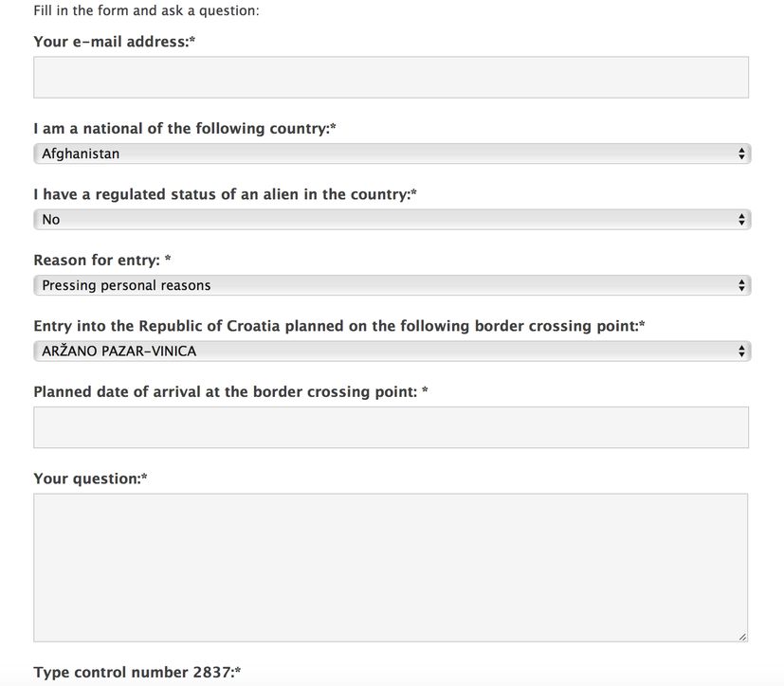Click the Reason for entry label

pos(101,260)
